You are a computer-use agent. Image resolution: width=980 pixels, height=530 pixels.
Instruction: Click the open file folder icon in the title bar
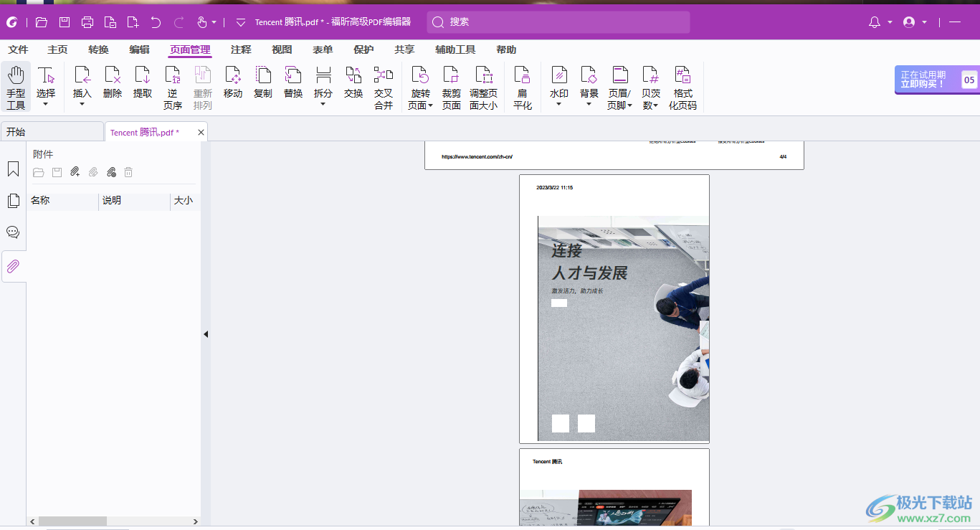click(42, 22)
